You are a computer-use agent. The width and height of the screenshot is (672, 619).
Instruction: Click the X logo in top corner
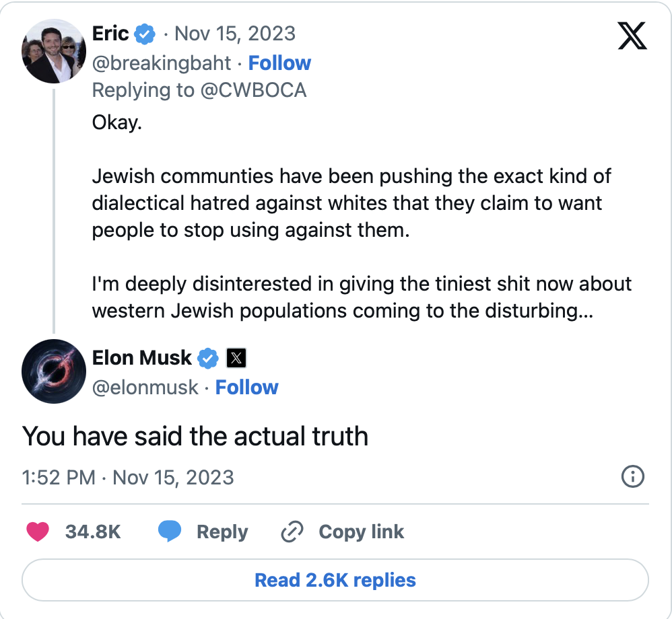click(x=632, y=36)
